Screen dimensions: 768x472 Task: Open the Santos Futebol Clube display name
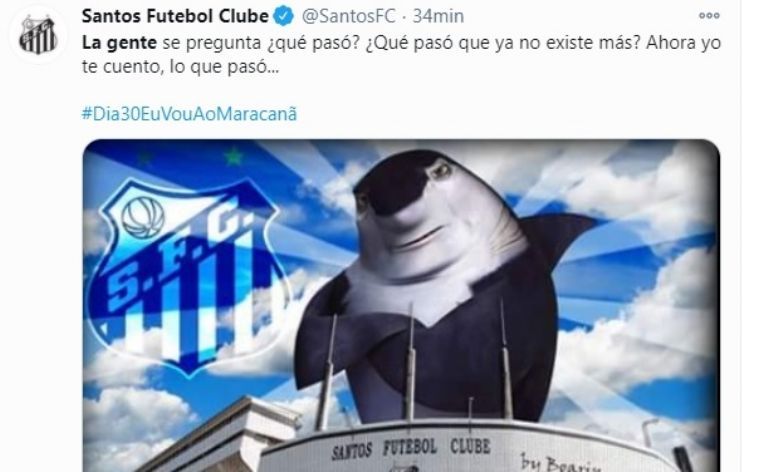(x=175, y=16)
